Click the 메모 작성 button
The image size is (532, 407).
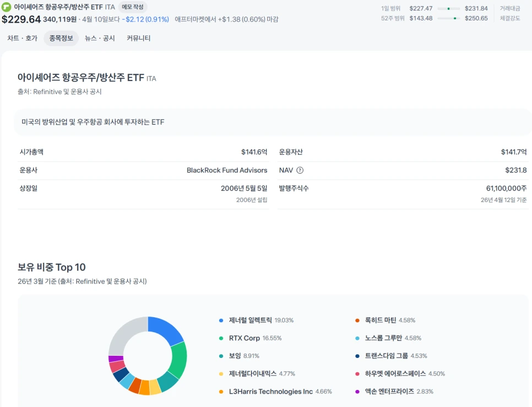click(133, 7)
